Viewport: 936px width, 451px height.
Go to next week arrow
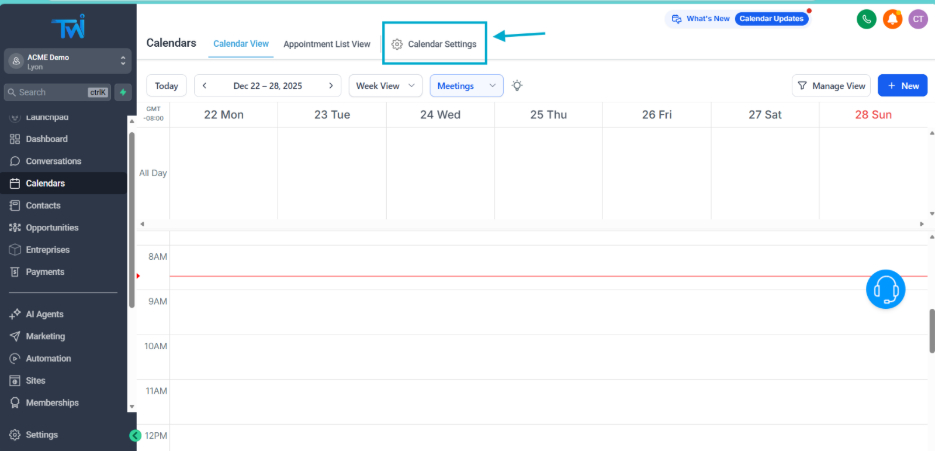[330, 86]
